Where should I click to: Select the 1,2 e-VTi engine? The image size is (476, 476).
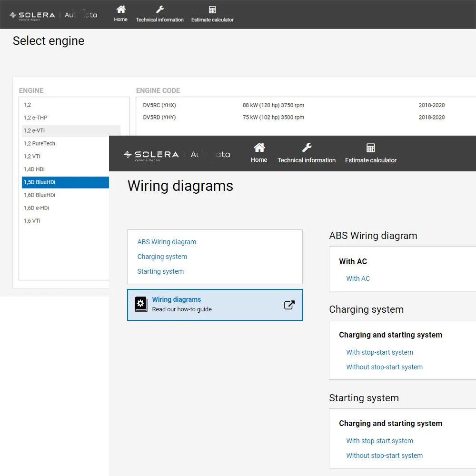pyautogui.click(x=34, y=130)
